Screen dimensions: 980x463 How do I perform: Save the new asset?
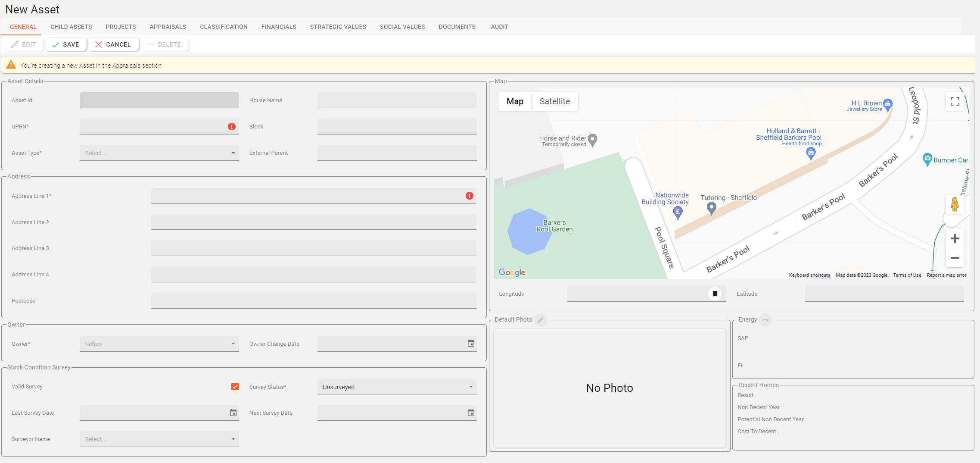click(x=66, y=44)
